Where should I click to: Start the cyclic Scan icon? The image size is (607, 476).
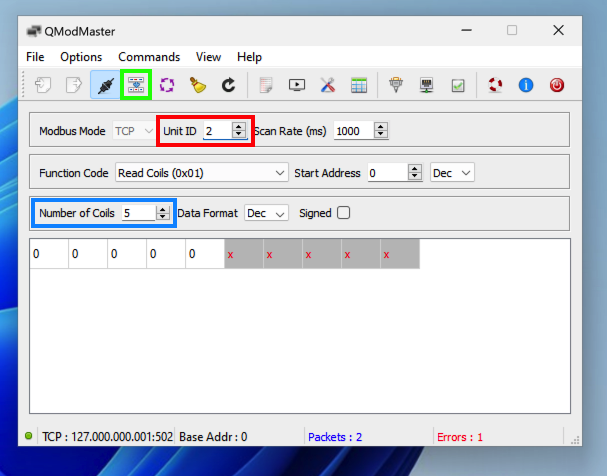(167, 85)
